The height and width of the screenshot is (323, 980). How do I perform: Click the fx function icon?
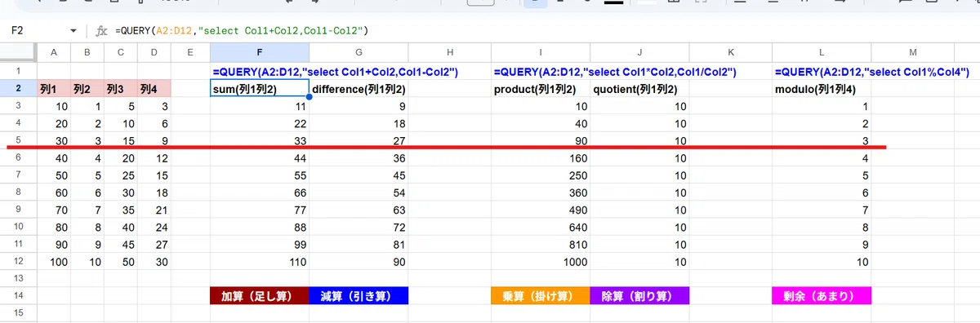101,31
